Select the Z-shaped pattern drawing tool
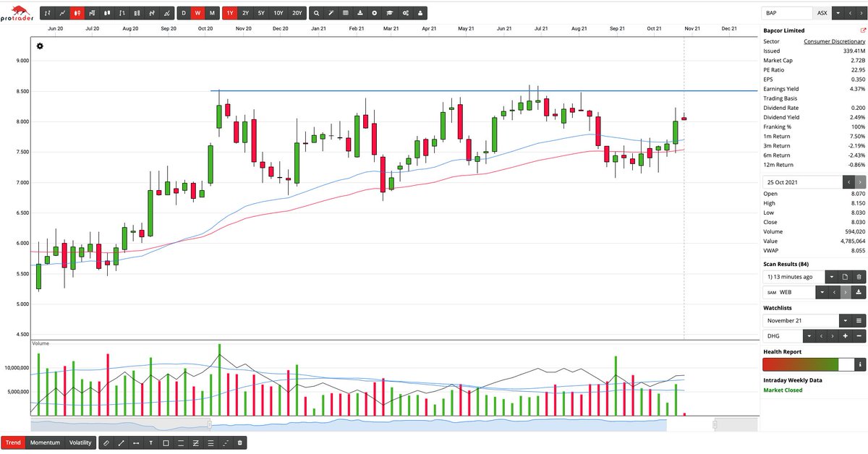 click(195, 442)
